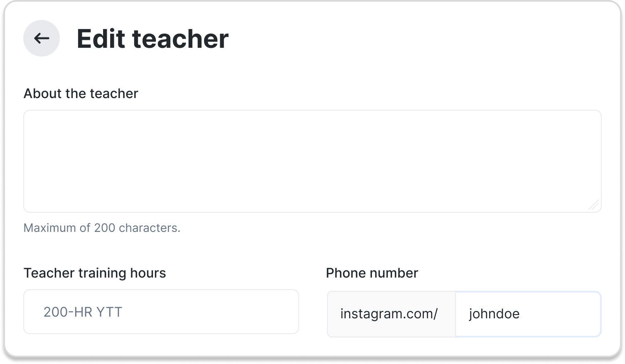
Task: Click the back arrow icon
Action: point(42,38)
